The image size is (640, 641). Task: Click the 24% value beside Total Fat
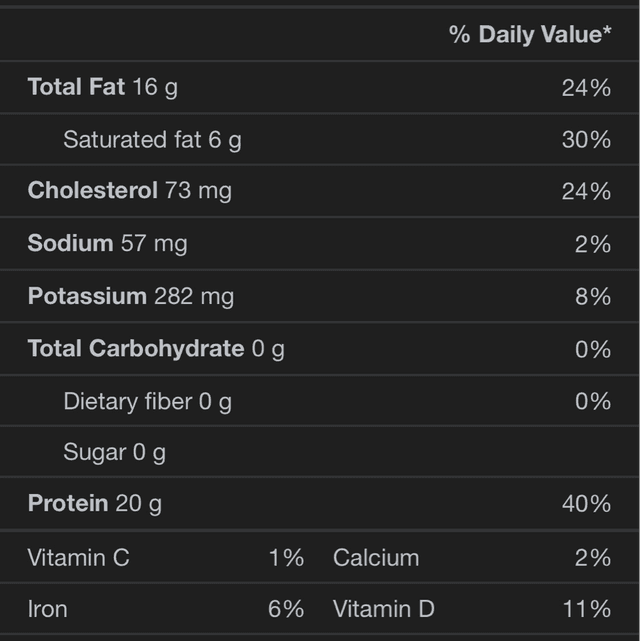586,88
